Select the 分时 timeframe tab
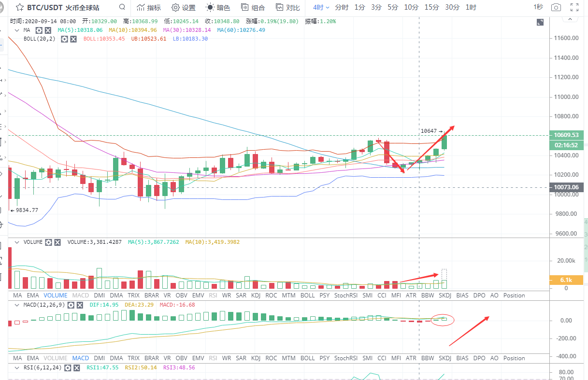The width and height of the screenshot is (588, 380). point(342,7)
